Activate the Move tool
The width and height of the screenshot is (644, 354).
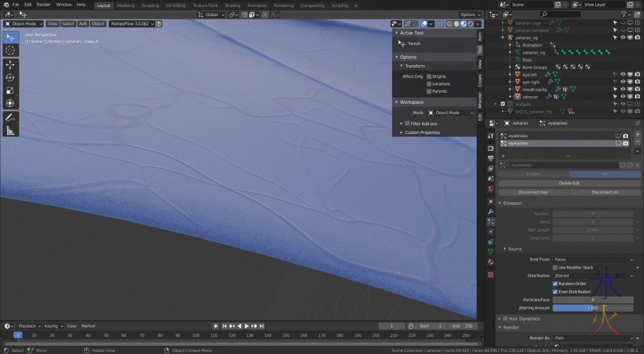[10, 64]
